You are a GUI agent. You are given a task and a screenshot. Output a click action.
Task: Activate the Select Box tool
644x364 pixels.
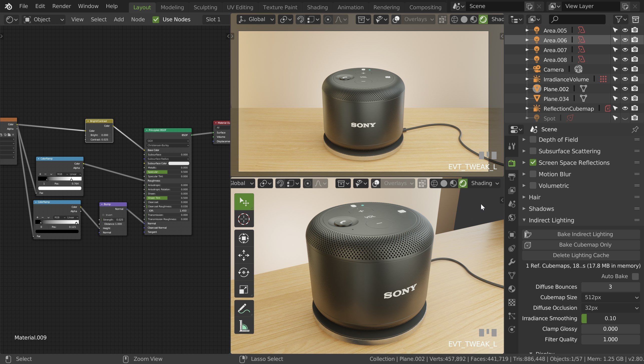(244, 202)
